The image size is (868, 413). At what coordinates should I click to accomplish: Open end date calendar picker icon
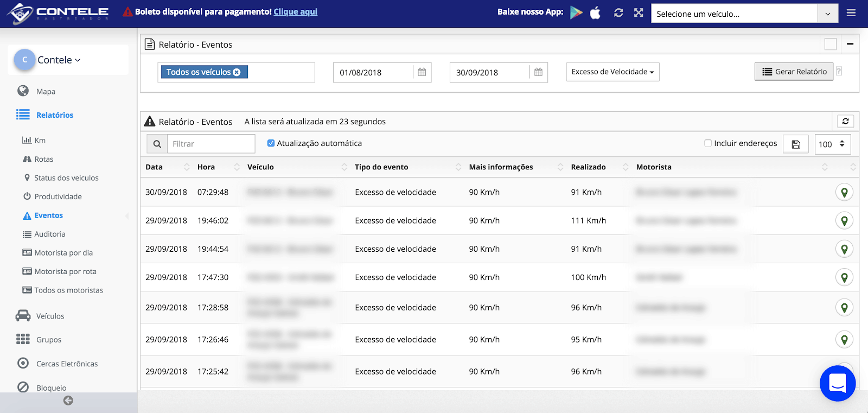tap(538, 72)
